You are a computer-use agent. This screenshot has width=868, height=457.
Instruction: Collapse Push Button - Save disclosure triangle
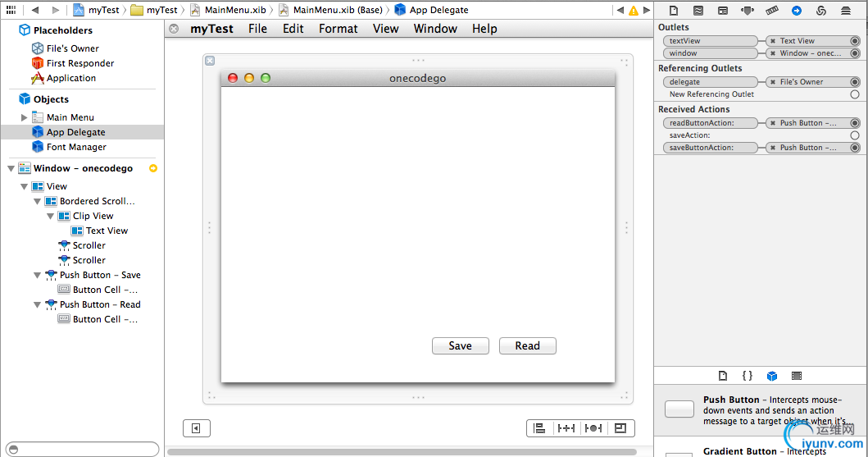(37, 276)
